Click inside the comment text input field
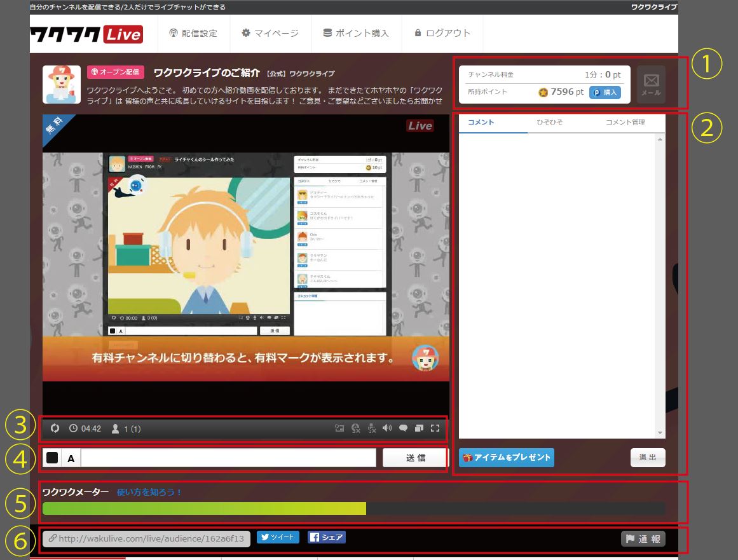Screen dimensions: 738x560 point(229,458)
